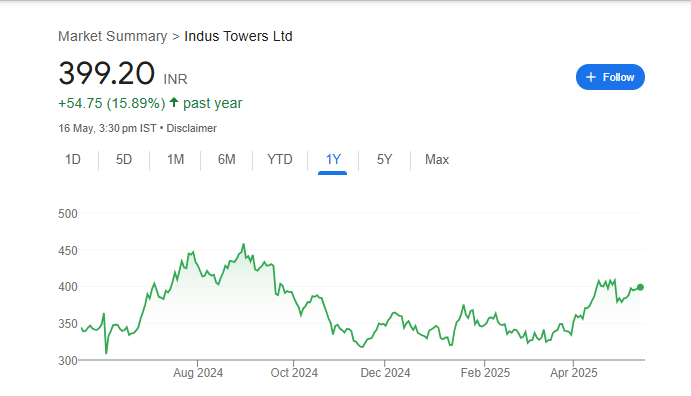Image resolution: width=691 pixels, height=396 pixels.
Task: Select the 5D time range tab
Action: (x=124, y=159)
